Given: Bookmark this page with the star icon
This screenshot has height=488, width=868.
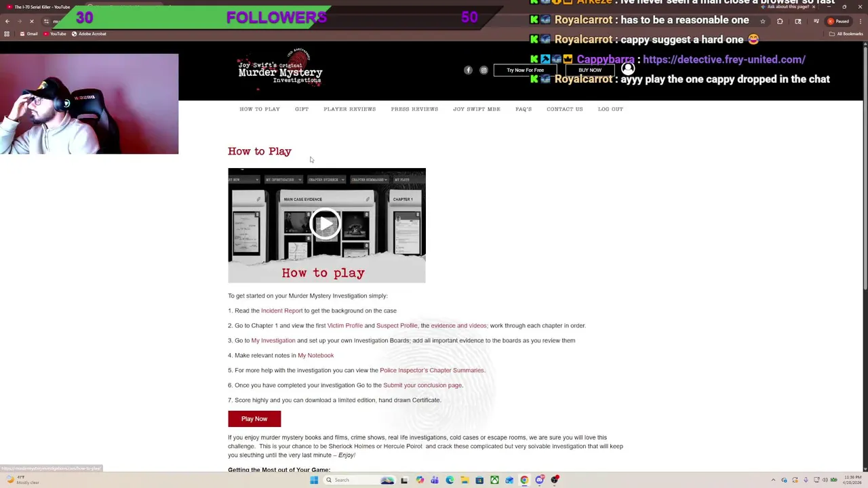Looking at the screenshot, I should click(x=763, y=21).
